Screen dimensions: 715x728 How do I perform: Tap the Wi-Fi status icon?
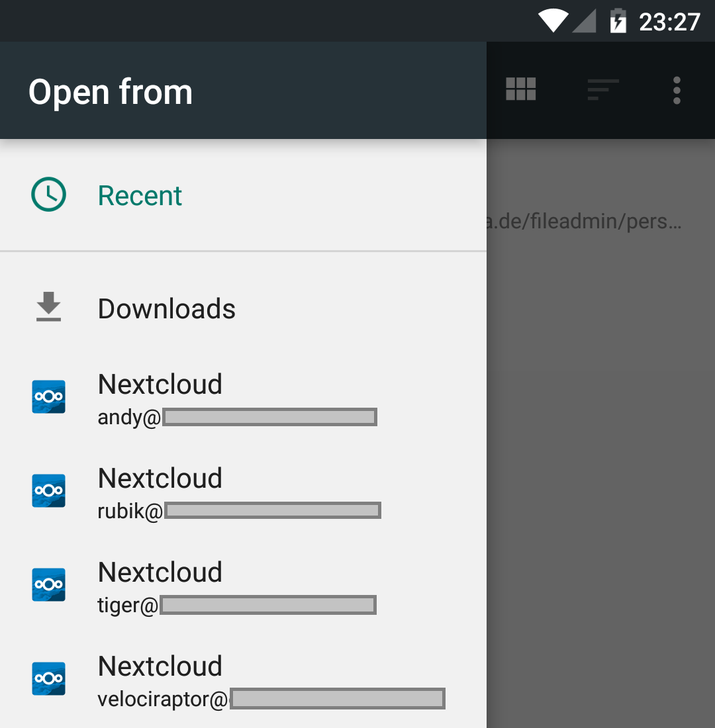click(x=553, y=21)
